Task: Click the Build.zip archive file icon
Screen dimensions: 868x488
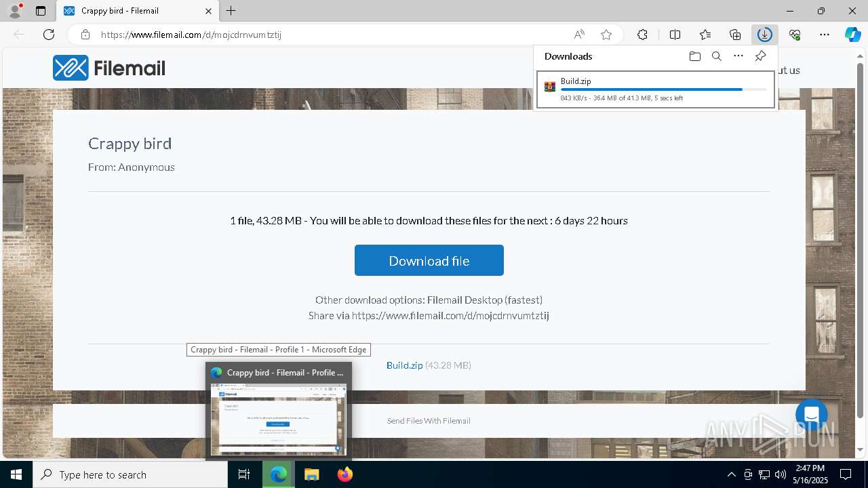Action: tap(550, 87)
